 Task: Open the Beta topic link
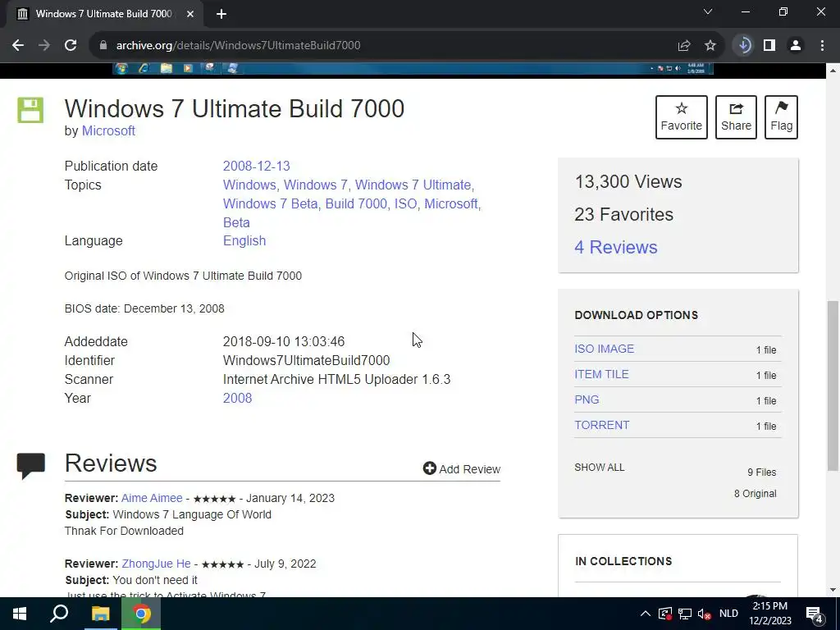point(236,222)
